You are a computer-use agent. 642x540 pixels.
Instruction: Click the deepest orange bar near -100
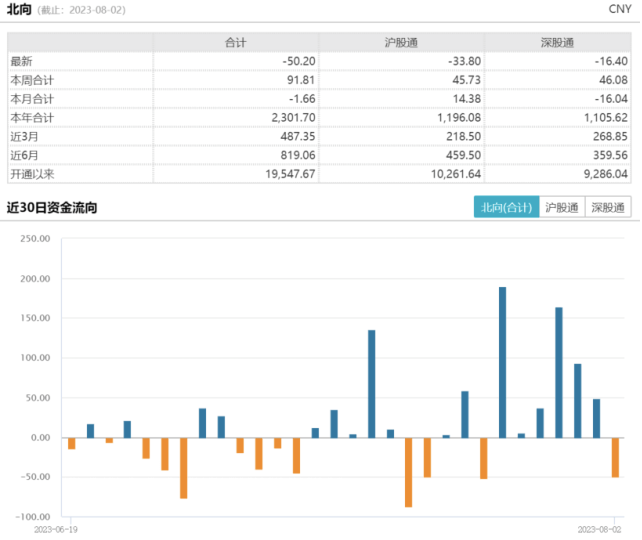point(409,472)
